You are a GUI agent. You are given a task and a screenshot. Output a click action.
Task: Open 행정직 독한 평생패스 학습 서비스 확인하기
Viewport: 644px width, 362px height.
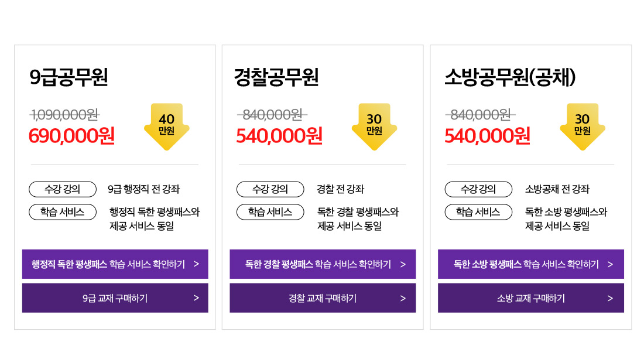(x=115, y=264)
